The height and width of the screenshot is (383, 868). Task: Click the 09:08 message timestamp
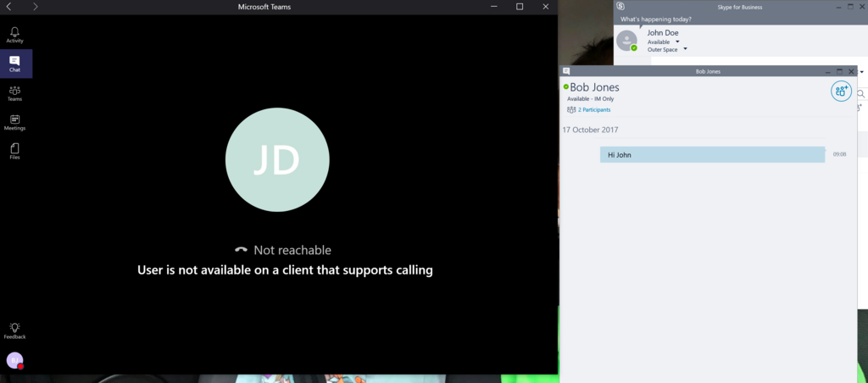[x=839, y=154]
